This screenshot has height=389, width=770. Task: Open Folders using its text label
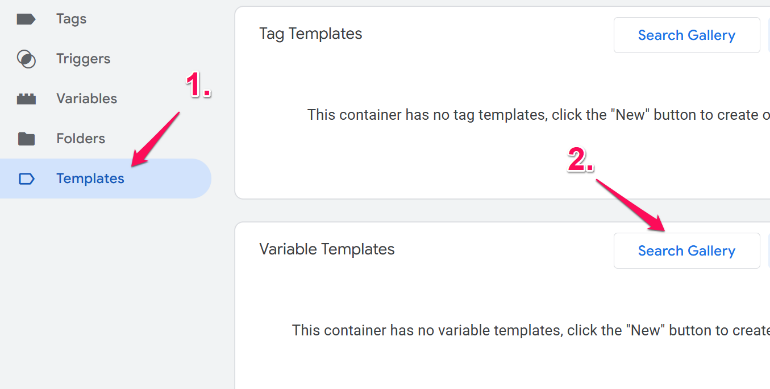pyautogui.click(x=81, y=139)
